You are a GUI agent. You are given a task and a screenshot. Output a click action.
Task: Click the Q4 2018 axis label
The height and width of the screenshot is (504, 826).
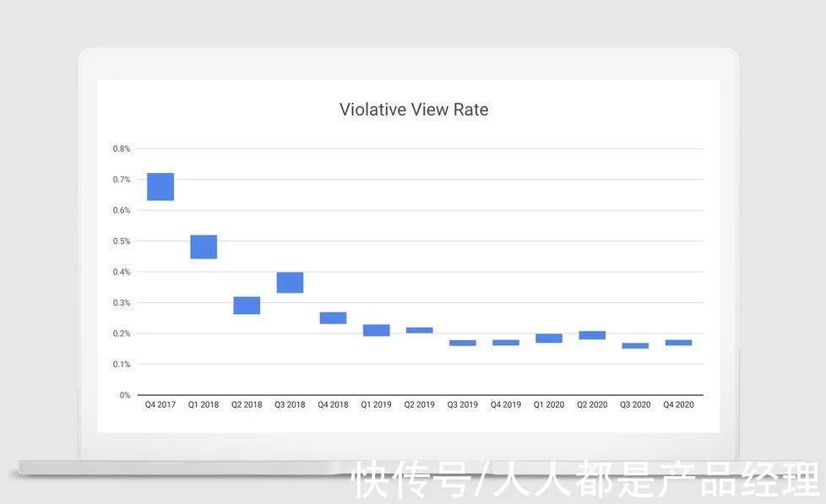pyautogui.click(x=333, y=404)
